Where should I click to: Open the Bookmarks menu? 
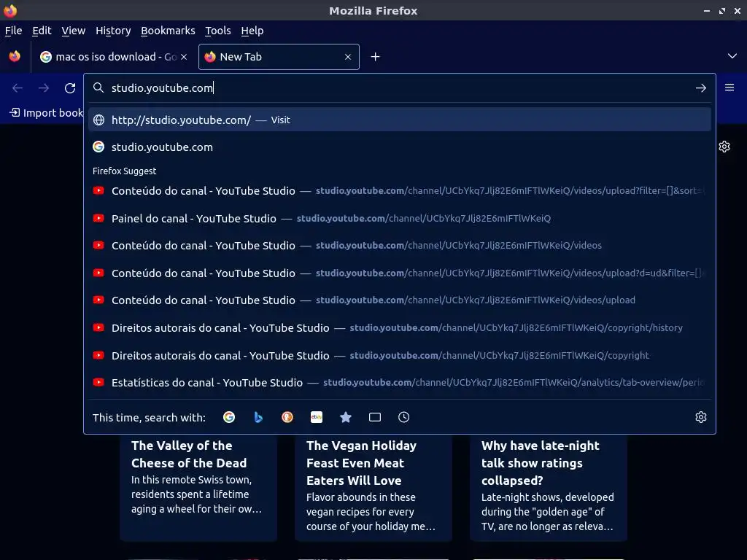(x=168, y=31)
